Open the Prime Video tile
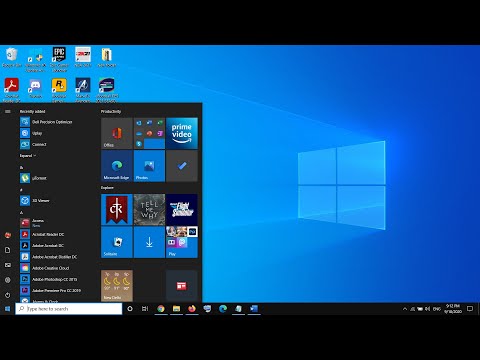The height and width of the screenshot is (360, 480). (x=182, y=133)
